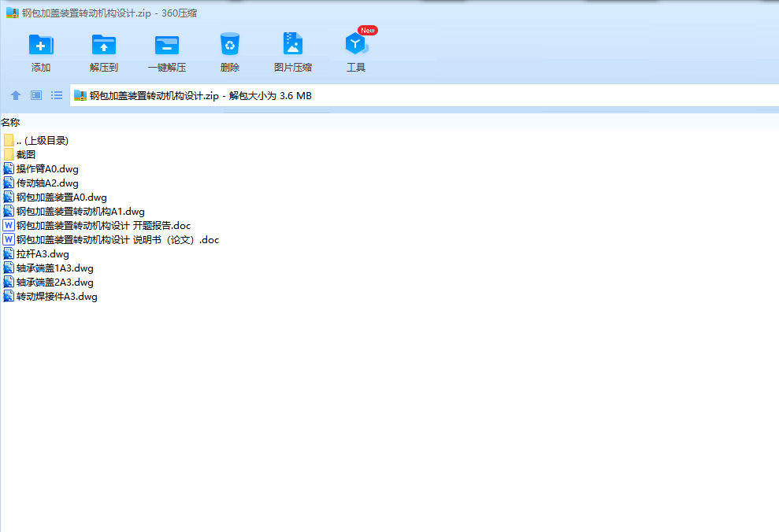
Task: Select file name 轴承端盖2A3.dwg
Action: (x=54, y=283)
